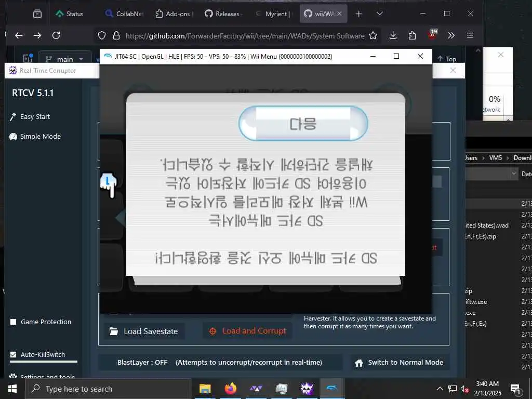Click the address bar URL field
The height and width of the screenshot is (399, 532).
pos(245,36)
